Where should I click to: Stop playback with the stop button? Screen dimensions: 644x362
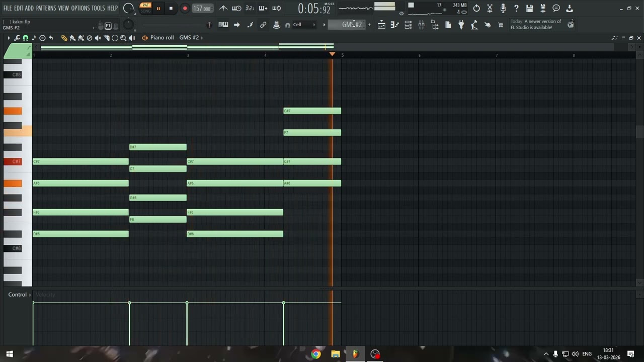171,8
